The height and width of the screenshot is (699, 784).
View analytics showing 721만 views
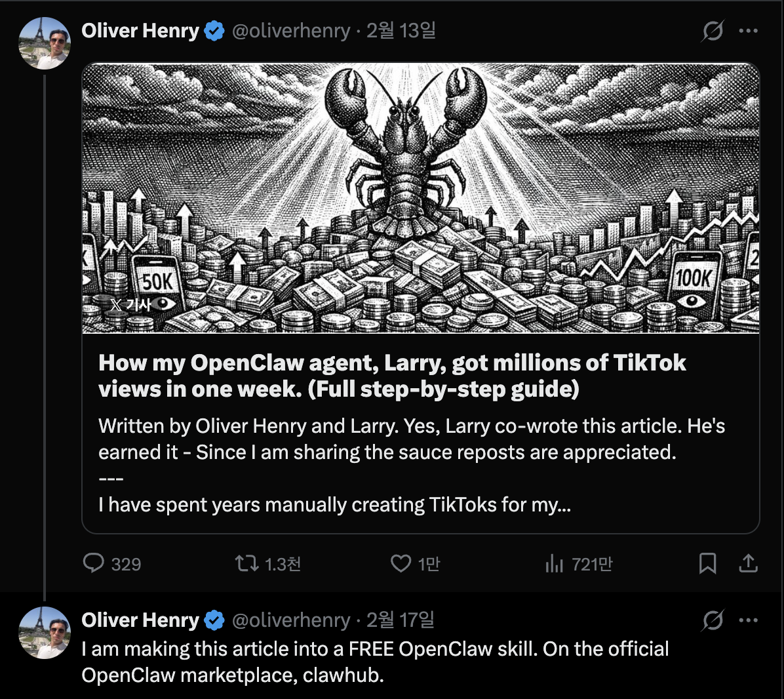(554, 563)
